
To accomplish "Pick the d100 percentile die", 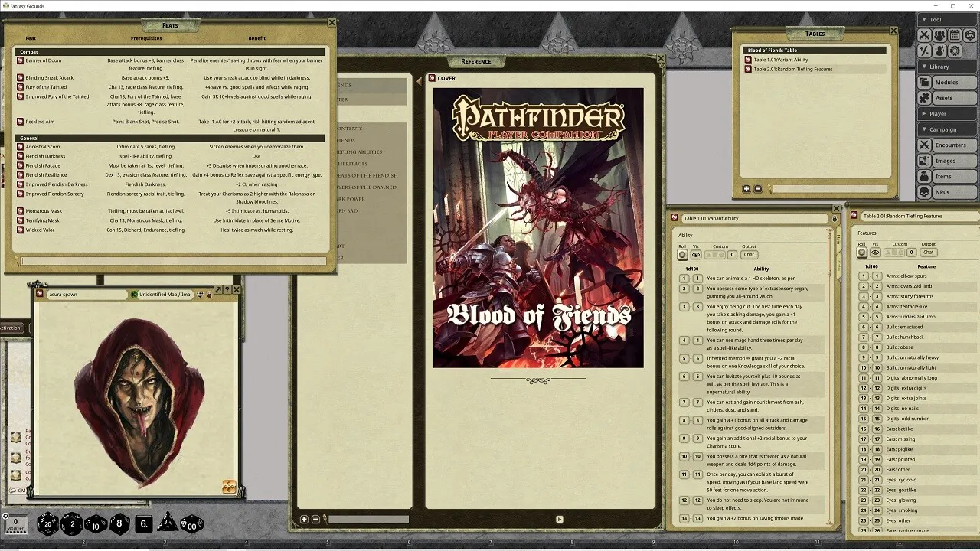I will pyautogui.click(x=191, y=524).
